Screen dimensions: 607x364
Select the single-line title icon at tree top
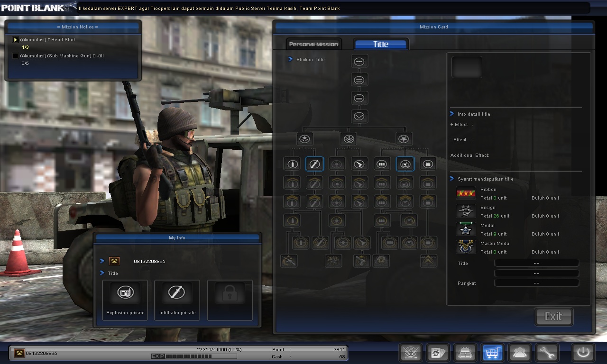pos(359,62)
